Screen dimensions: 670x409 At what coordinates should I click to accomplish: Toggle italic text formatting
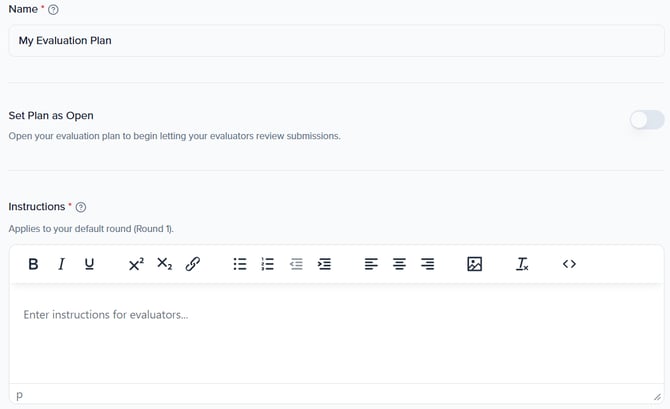pyautogui.click(x=61, y=264)
